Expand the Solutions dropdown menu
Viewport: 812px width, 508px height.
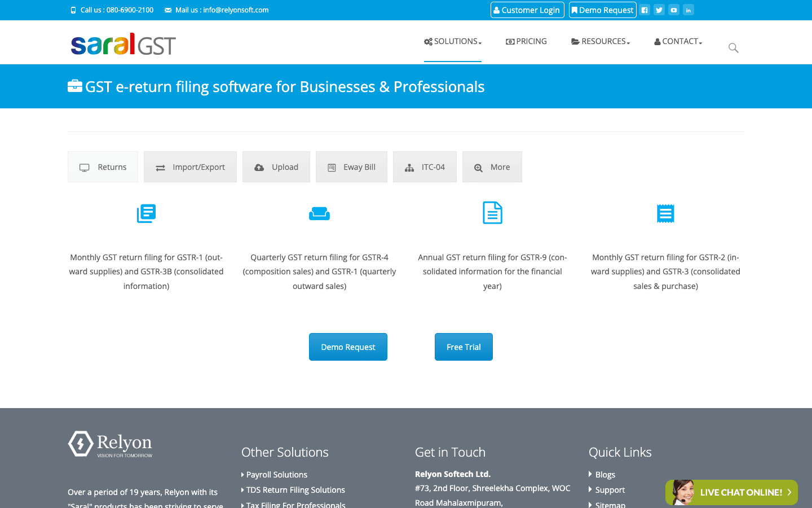coord(453,41)
